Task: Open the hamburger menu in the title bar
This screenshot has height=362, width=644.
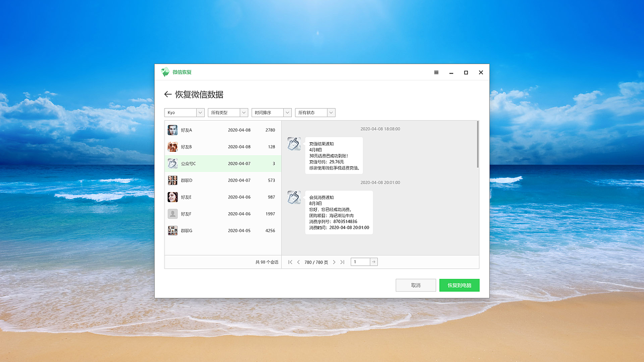Action: tap(436, 72)
